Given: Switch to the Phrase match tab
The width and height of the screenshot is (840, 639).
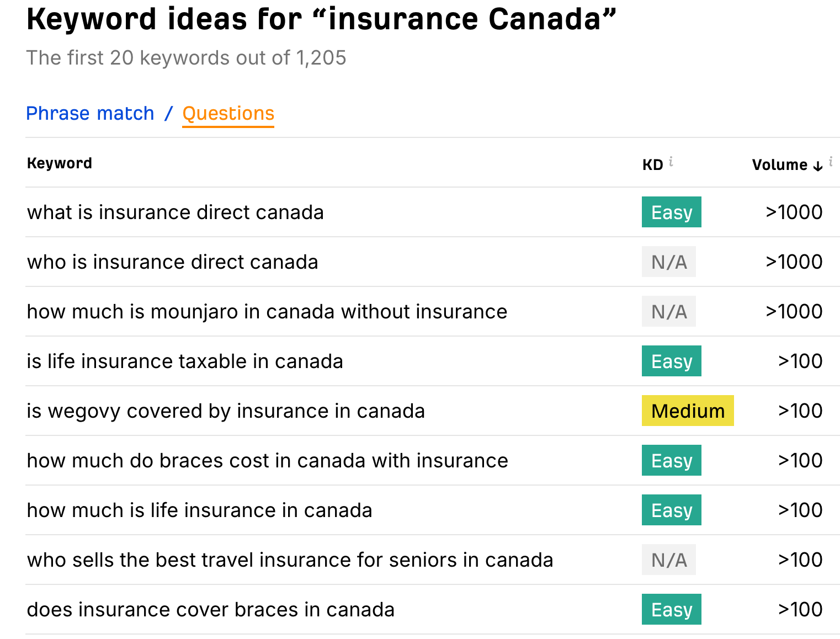Looking at the screenshot, I should [90, 113].
